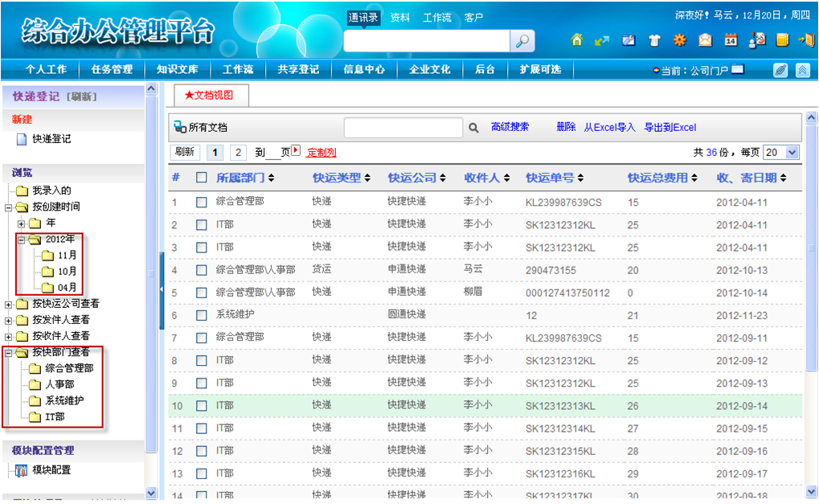Viewport: 819px width, 504px height.
Task: Focus the document list search field
Action: coord(403,128)
